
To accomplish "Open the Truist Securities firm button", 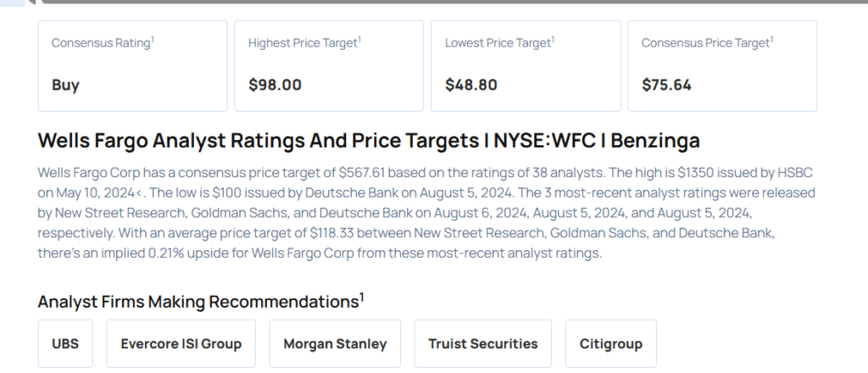I will (483, 343).
